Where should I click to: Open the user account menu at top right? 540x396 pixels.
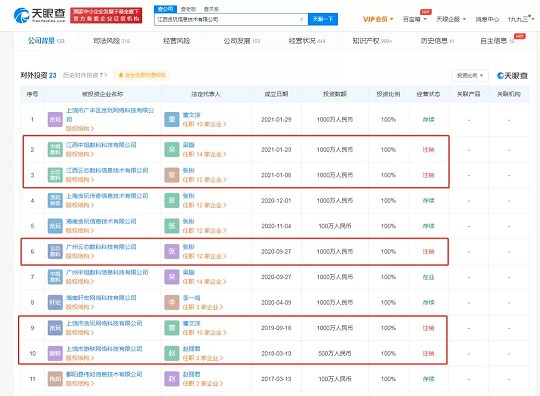(x=521, y=19)
